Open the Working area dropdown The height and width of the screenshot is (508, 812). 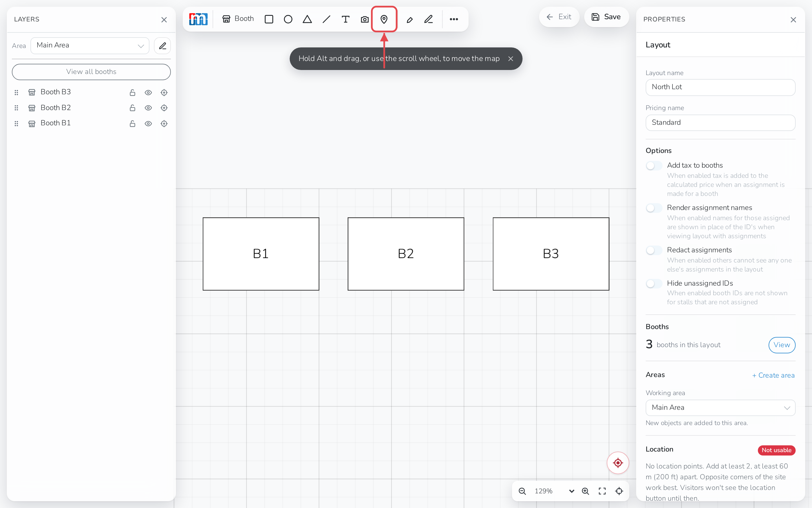(720, 408)
